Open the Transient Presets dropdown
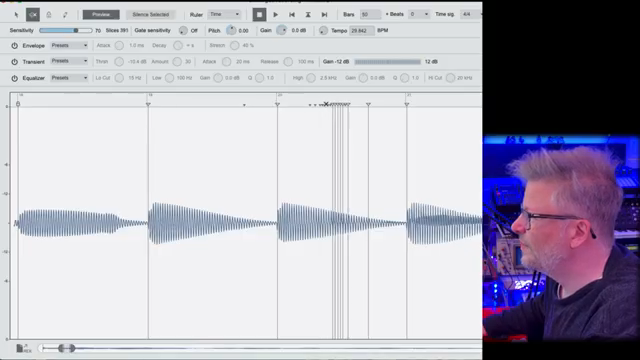640x360 pixels. [69, 61]
